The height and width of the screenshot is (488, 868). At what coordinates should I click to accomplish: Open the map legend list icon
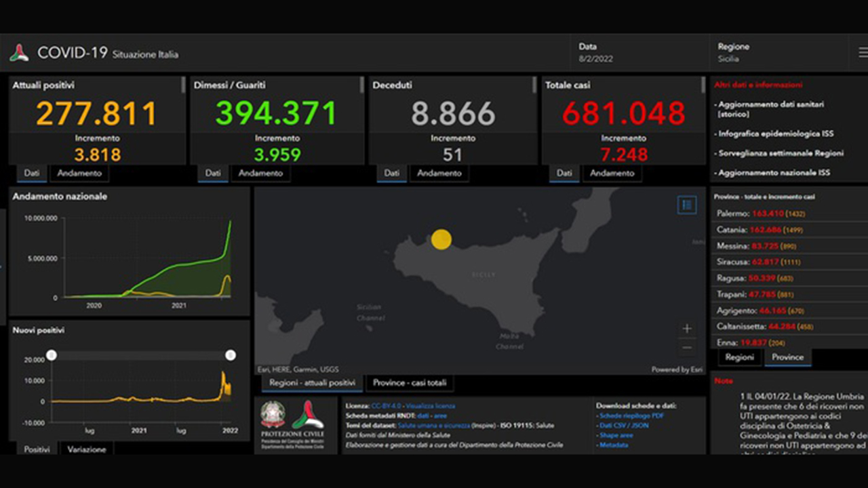[x=686, y=205]
